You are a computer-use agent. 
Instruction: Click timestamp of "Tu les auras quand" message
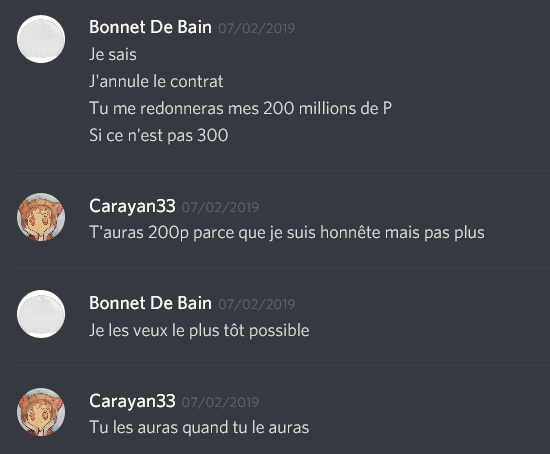pyautogui.click(x=220, y=402)
